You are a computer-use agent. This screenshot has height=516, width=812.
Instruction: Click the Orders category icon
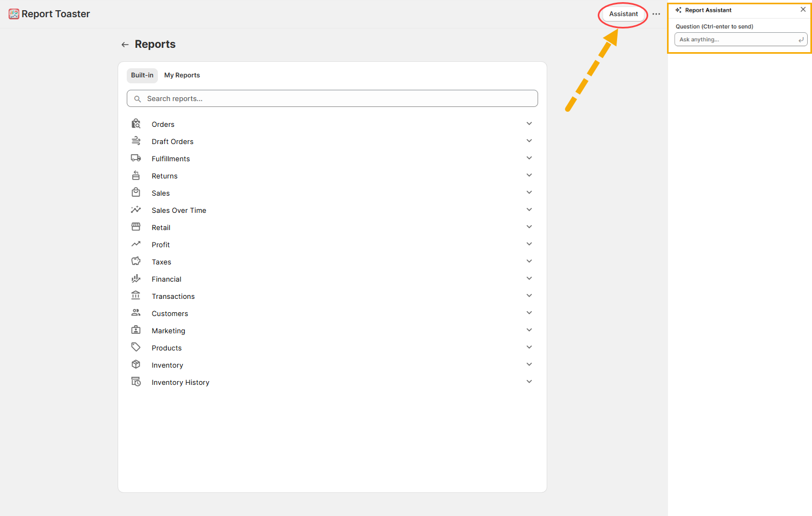tap(136, 124)
